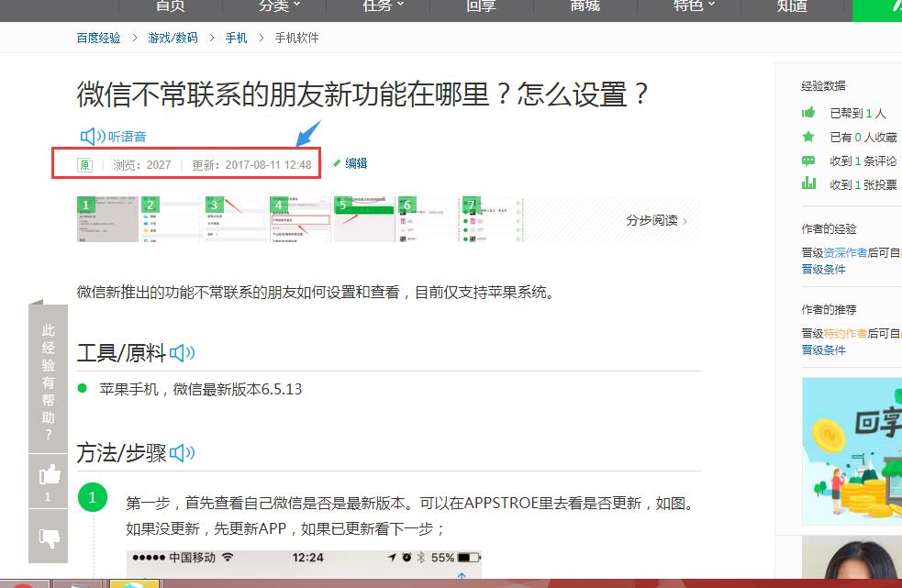Open step thumbnail number 5
Viewport: 902px width, 588px height.
[x=364, y=219]
